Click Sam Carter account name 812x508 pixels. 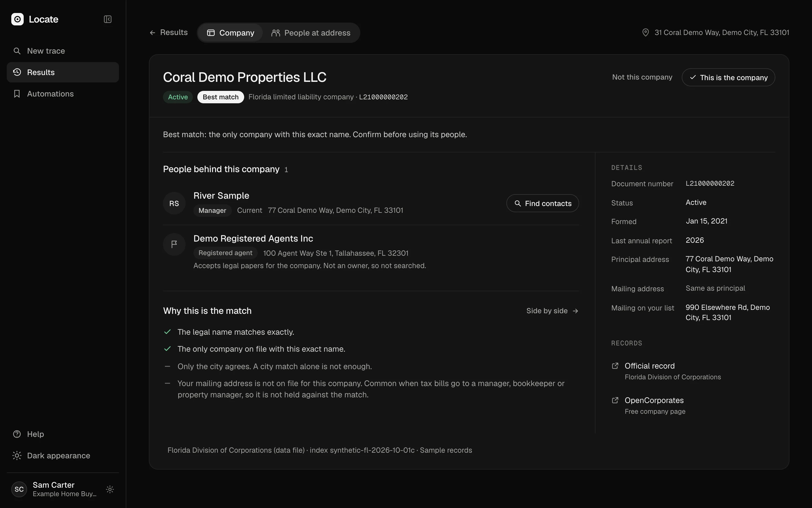pyautogui.click(x=54, y=485)
